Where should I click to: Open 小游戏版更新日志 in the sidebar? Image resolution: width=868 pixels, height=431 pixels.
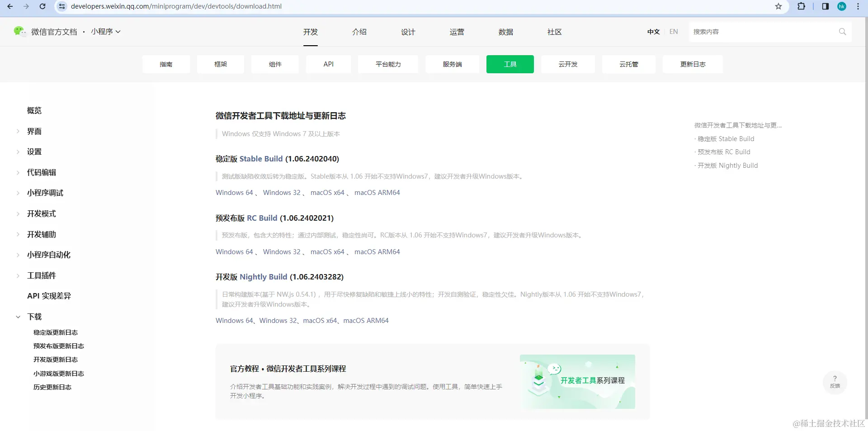pos(59,374)
